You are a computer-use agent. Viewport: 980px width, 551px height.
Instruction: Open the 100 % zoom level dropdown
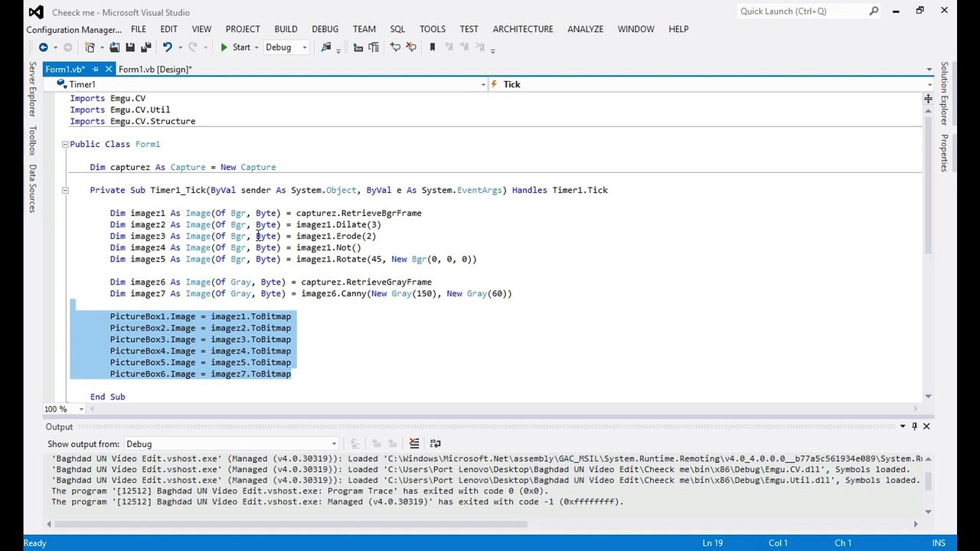[x=81, y=409]
